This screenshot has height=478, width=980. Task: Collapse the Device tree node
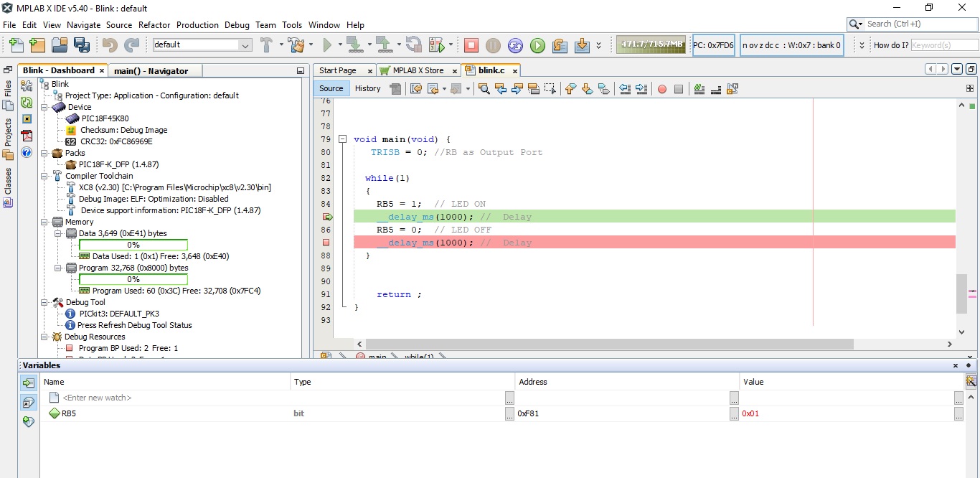point(44,107)
